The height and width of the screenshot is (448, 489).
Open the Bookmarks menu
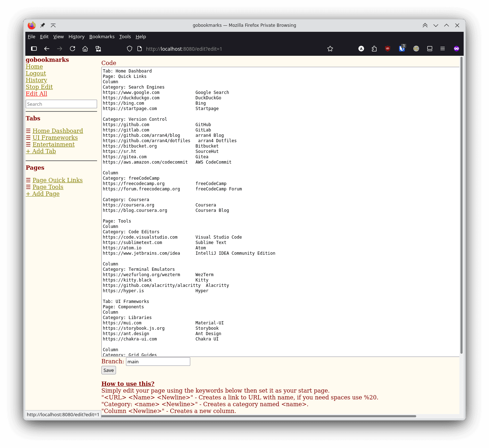(102, 36)
